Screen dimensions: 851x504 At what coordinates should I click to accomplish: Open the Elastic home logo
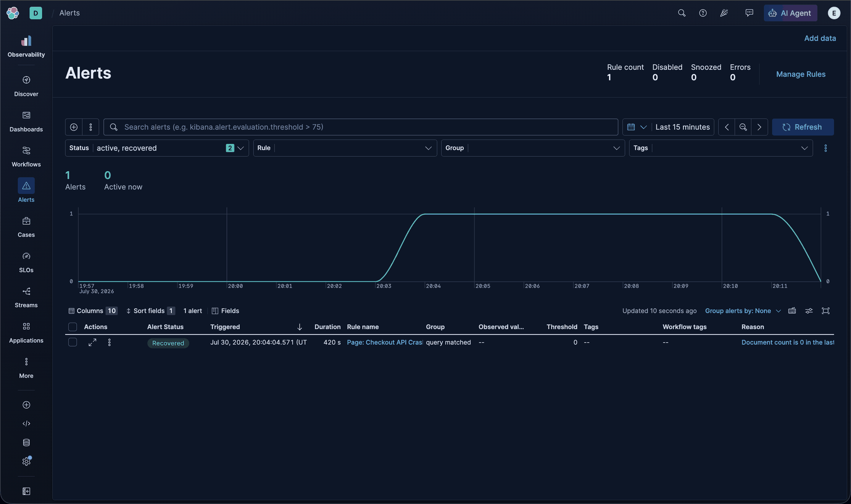click(x=13, y=13)
